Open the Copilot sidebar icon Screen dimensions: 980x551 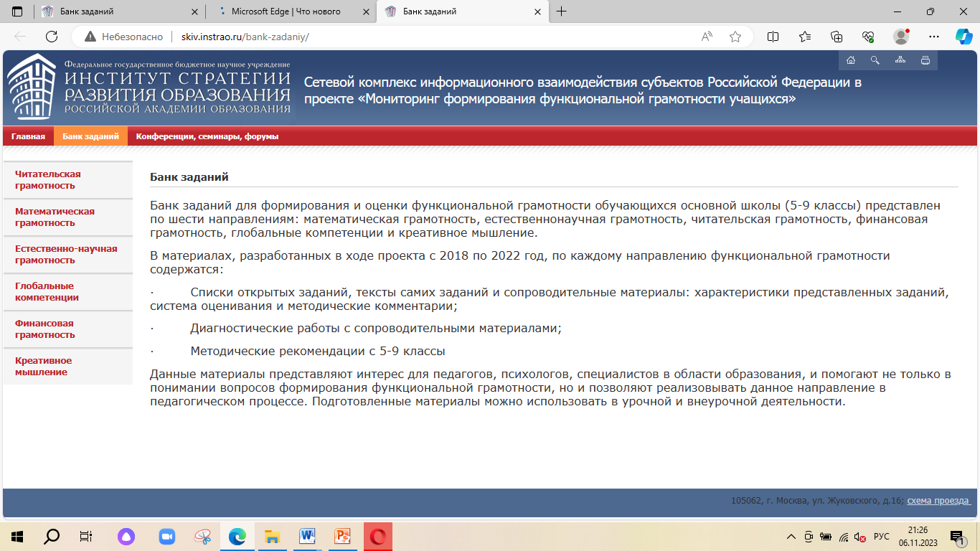point(963,37)
